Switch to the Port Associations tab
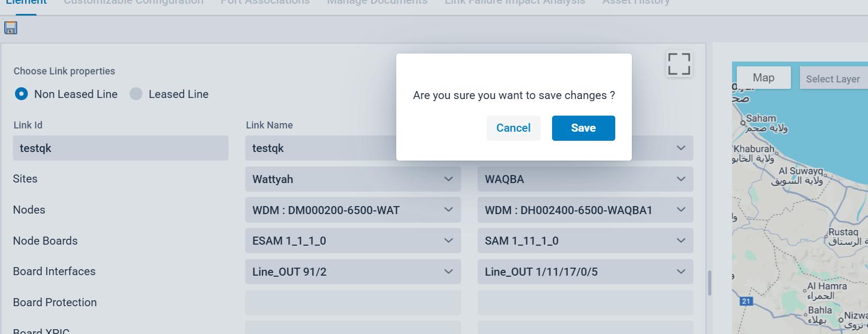 (265, 2)
